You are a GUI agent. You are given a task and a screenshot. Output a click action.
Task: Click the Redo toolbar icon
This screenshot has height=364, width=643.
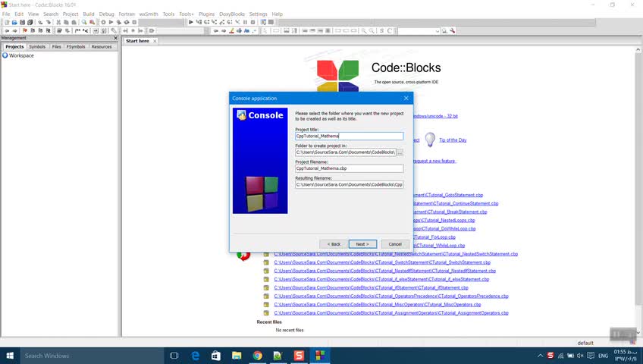(48, 22)
